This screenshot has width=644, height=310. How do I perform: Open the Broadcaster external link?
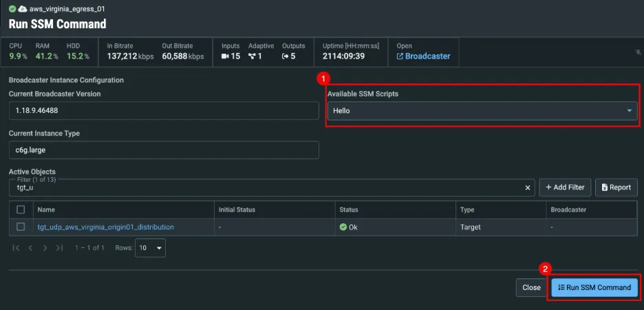[423, 56]
